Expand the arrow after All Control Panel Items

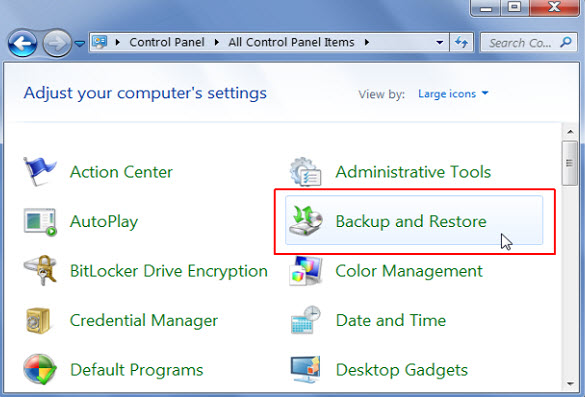point(367,43)
